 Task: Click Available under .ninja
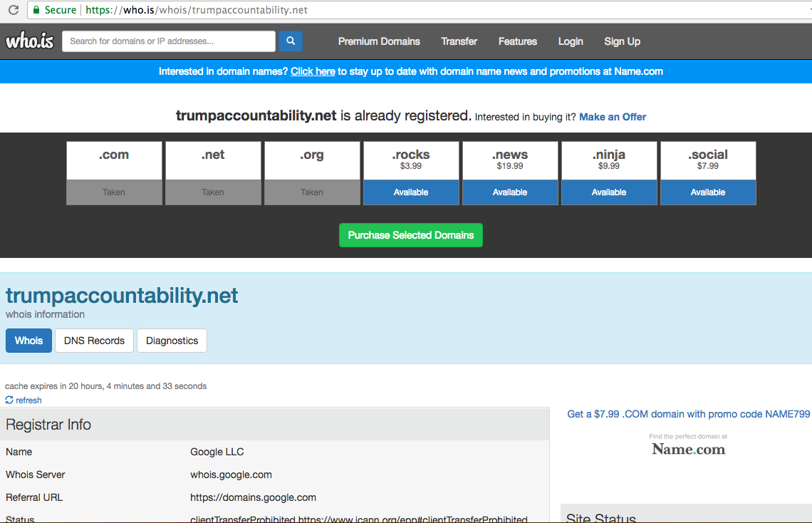(609, 192)
